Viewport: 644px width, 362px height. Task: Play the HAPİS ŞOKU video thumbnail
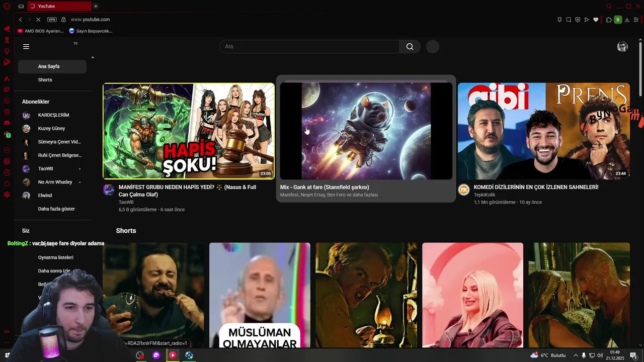pos(189,131)
